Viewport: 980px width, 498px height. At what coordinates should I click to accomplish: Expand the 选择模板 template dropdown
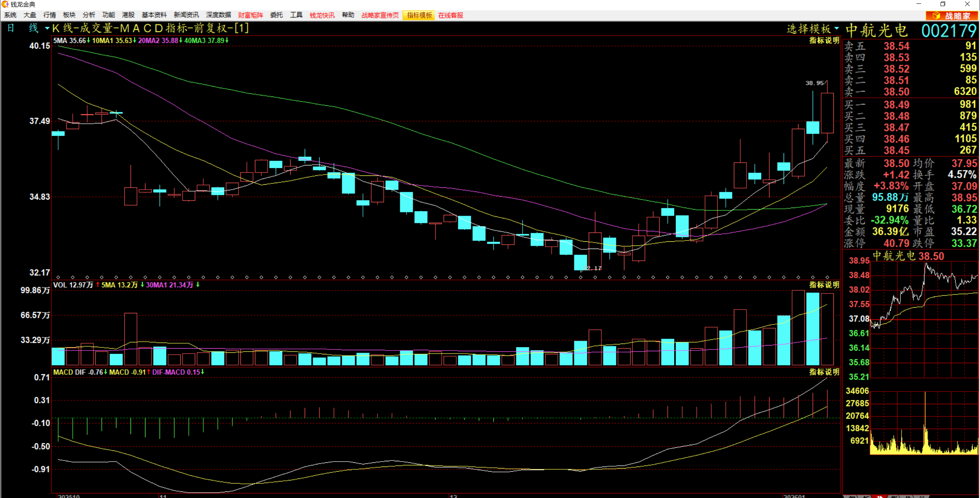point(836,29)
